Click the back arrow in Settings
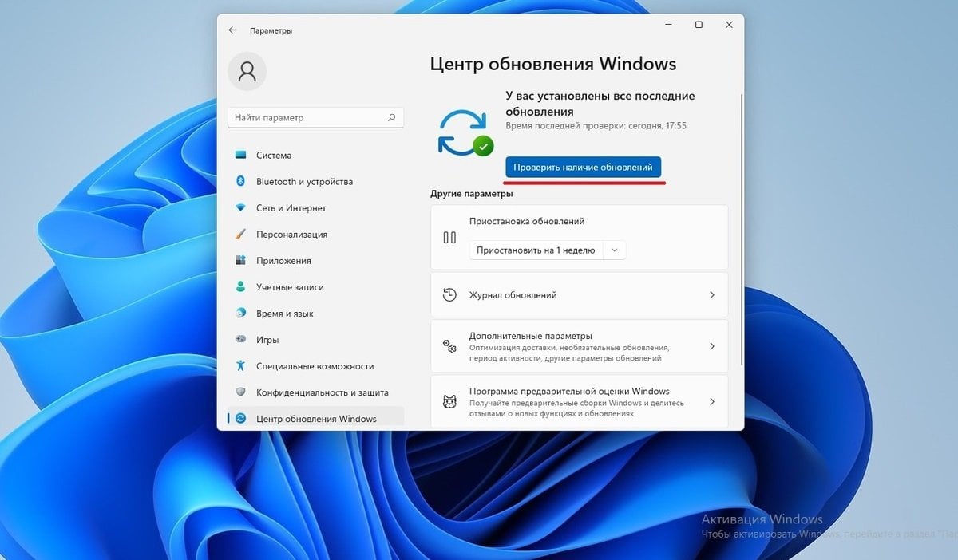958x560 pixels. 232,30
